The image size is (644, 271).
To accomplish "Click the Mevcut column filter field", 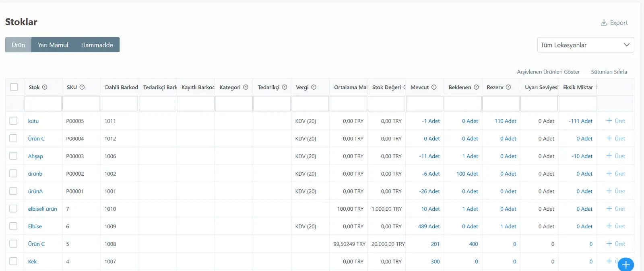I will (425, 103).
